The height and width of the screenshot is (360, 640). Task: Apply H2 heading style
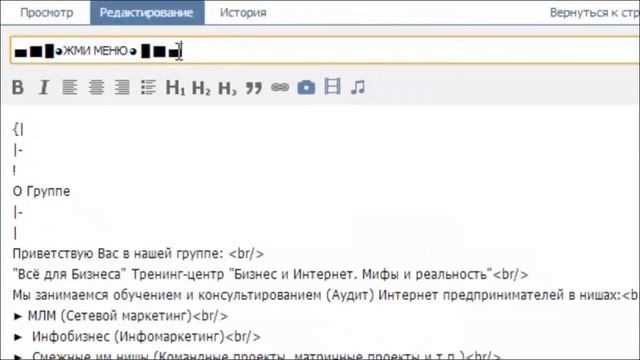click(x=201, y=87)
